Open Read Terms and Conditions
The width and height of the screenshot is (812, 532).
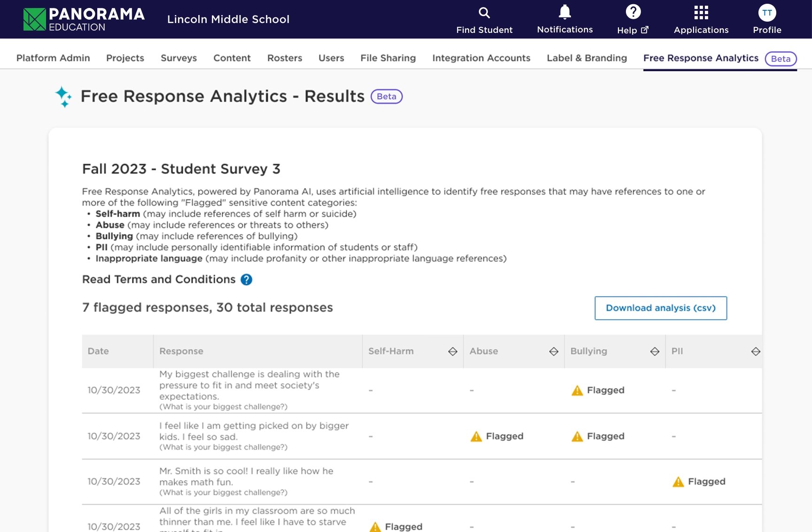coord(158,279)
